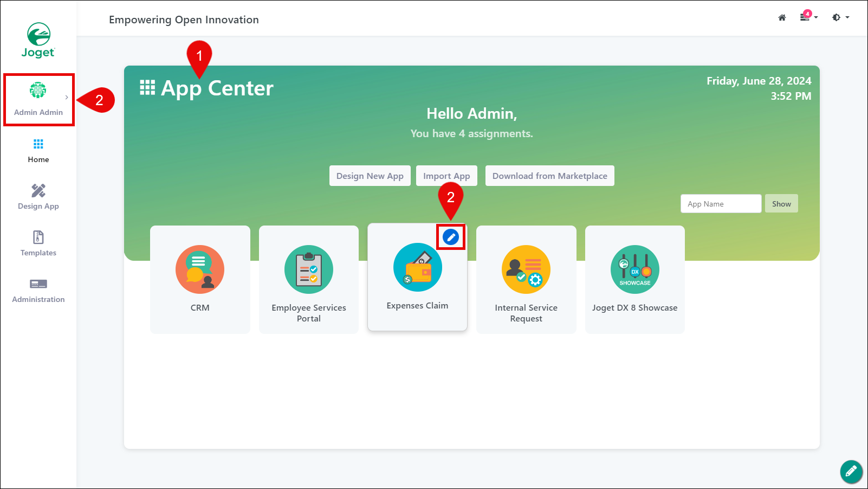The image size is (868, 489).
Task: Open the Employee Services Portal app icon
Action: point(309,269)
